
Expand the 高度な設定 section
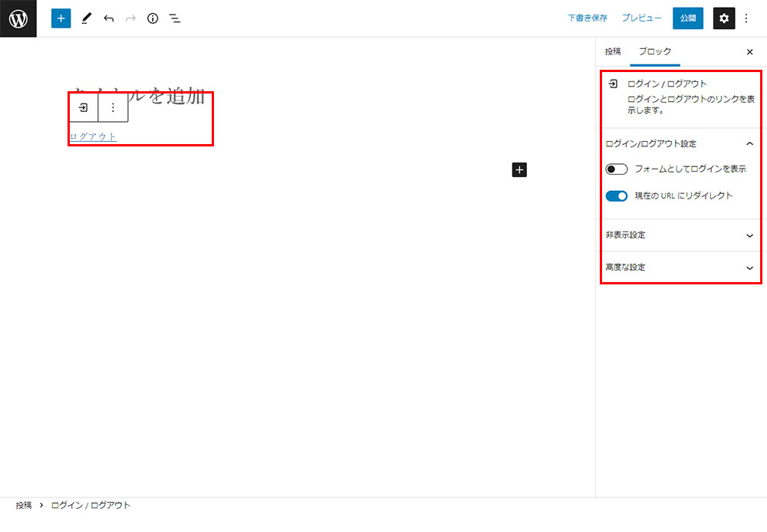click(x=749, y=268)
